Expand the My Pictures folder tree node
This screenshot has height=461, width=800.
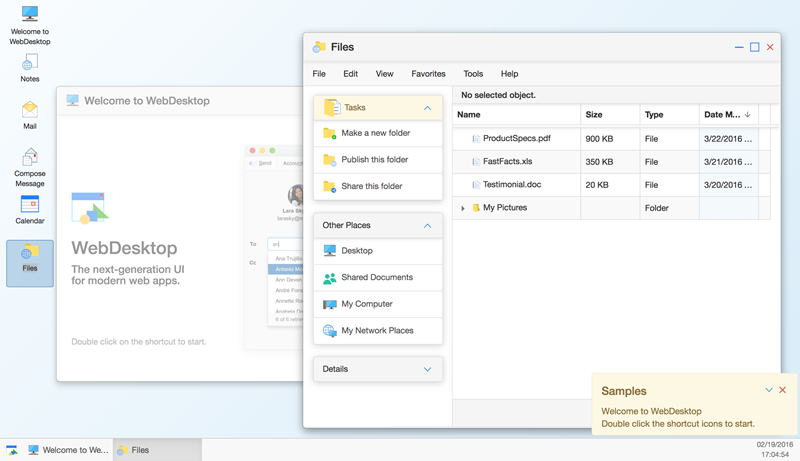(x=463, y=209)
